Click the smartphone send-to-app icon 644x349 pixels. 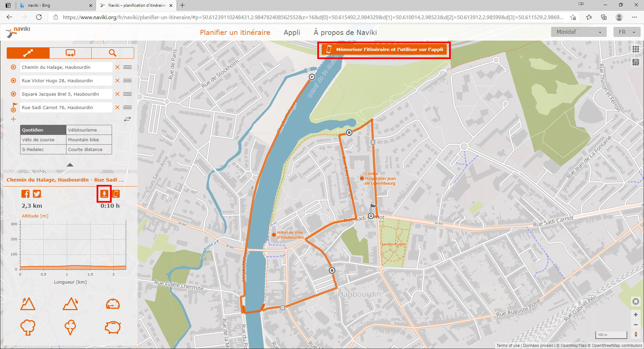[x=116, y=194]
